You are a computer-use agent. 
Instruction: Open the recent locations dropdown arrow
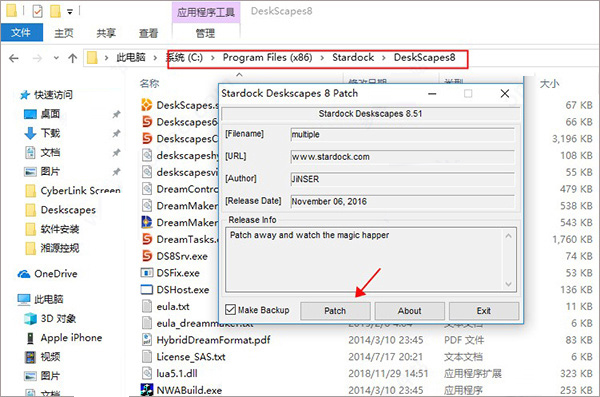[x=56, y=58]
